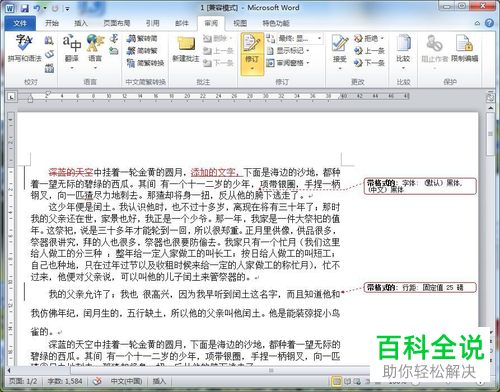Screen dimensions: 500x392
Task: Switch to the 引用 References tab
Action: tap(153, 23)
